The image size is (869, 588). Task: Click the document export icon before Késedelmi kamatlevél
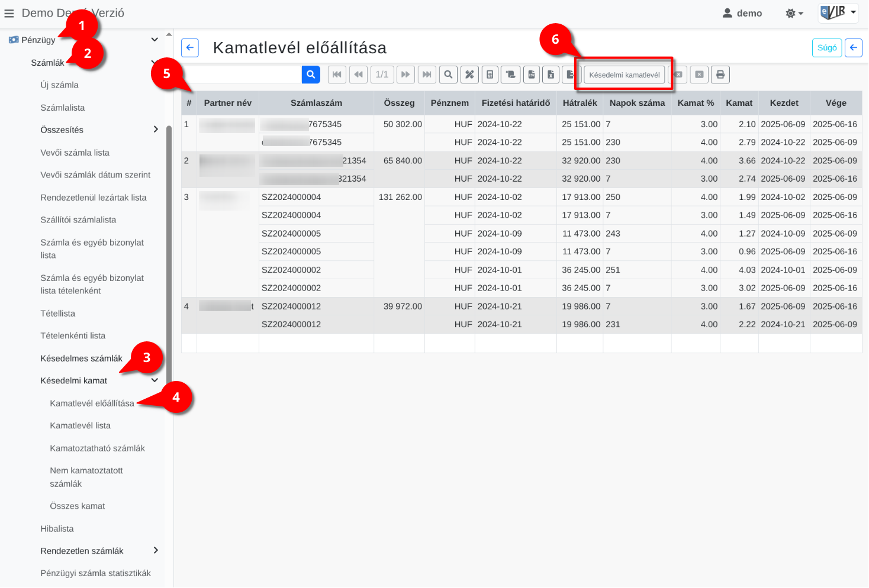[569, 75]
